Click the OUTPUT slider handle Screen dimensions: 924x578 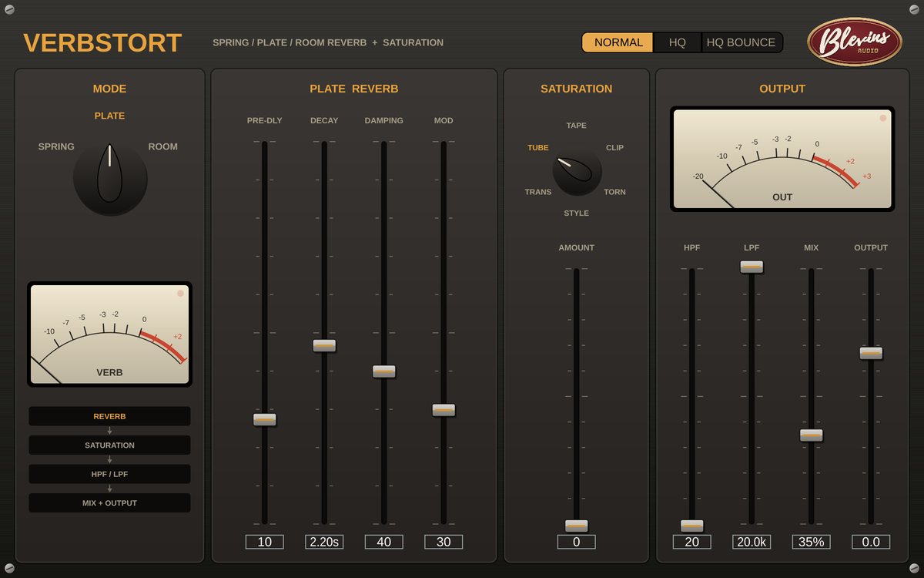[x=871, y=353]
